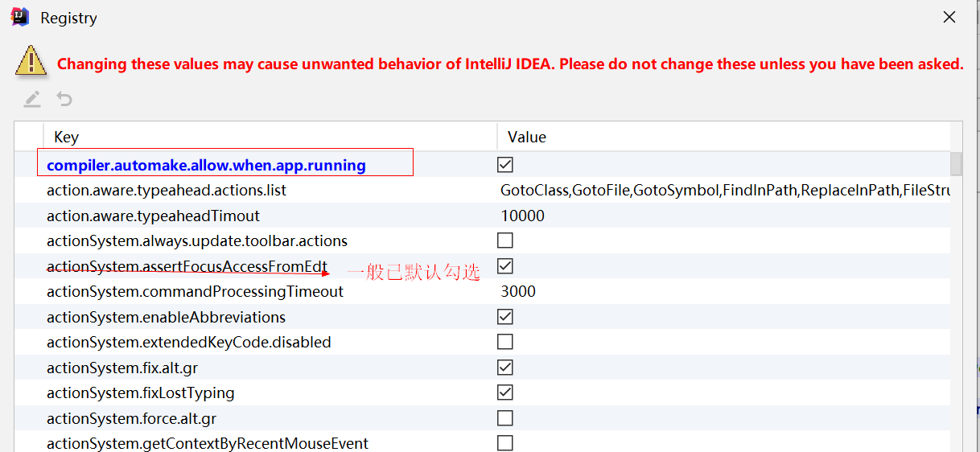Select actionSystem.assertFocusAccessFromEdt key
This screenshot has width=980, height=452.
click(187, 266)
